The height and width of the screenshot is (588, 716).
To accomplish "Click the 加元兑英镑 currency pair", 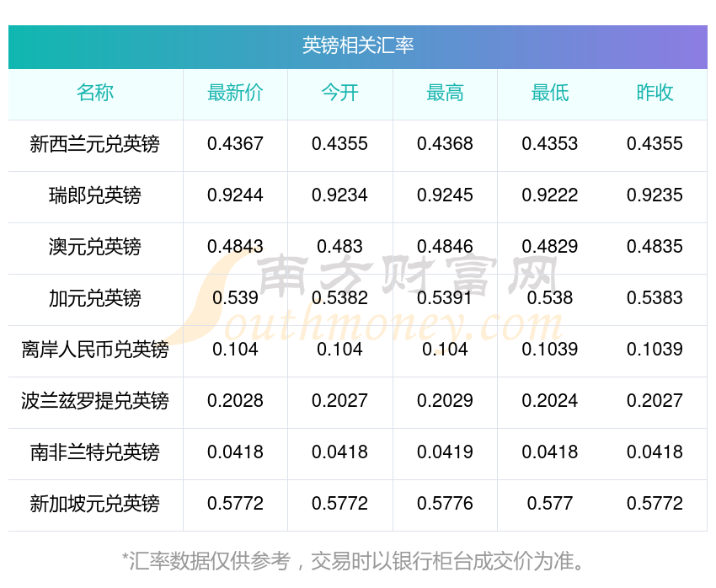I will click(x=95, y=298).
